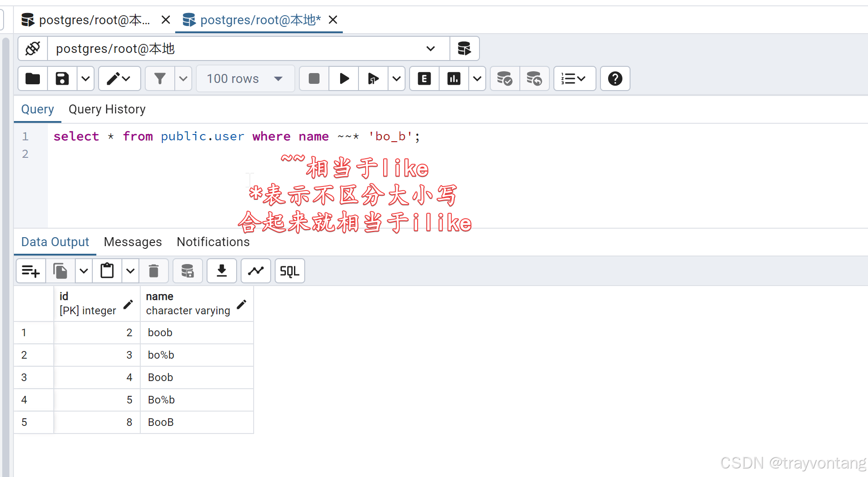Open the 100 rows limit dropdown

point(245,79)
